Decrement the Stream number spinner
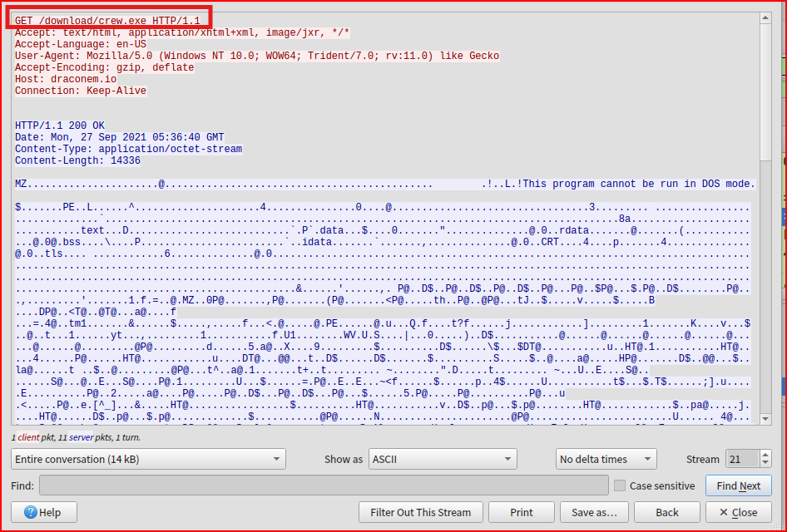The width and height of the screenshot is (787, 532). (x=765, y=464)
